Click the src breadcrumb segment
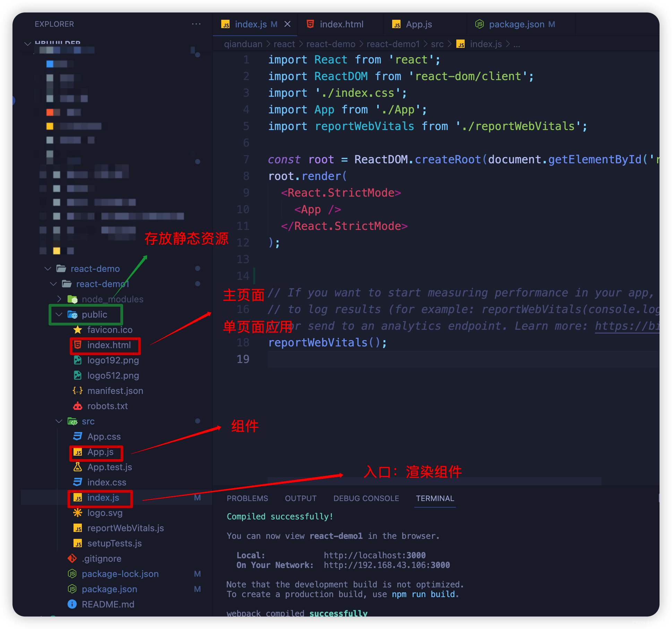Image resolution: width=672 pixels, height=629 pixels. (x=437, y=44)
